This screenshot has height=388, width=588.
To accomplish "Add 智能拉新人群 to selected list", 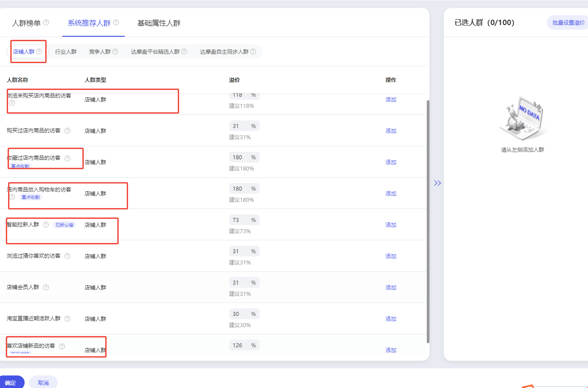I will [x=391, y=225].
